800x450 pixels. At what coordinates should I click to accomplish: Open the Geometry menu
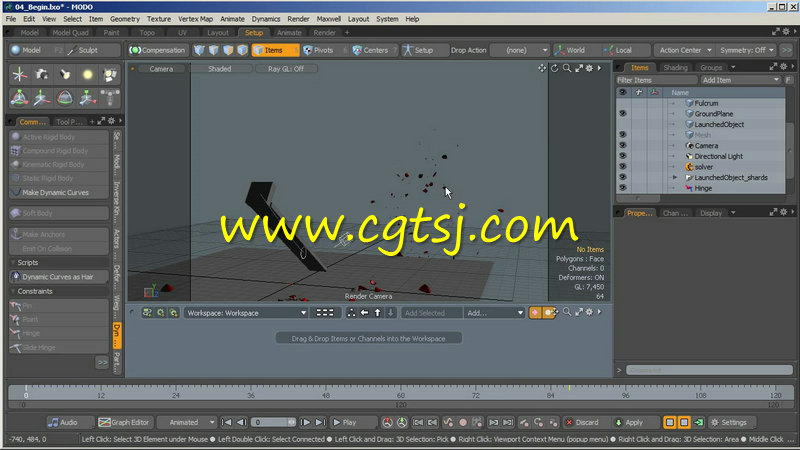point(124,19)
